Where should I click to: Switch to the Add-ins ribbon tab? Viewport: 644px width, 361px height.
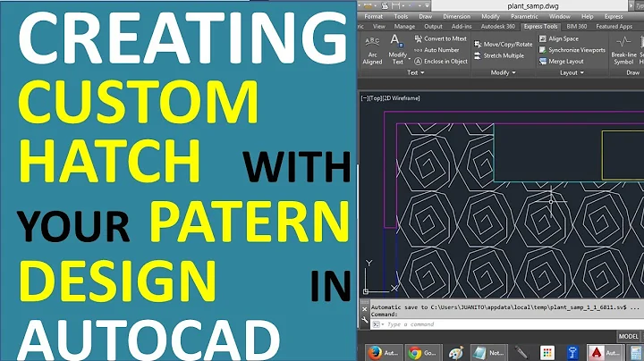pyautogui.click(x=462, y=26)
